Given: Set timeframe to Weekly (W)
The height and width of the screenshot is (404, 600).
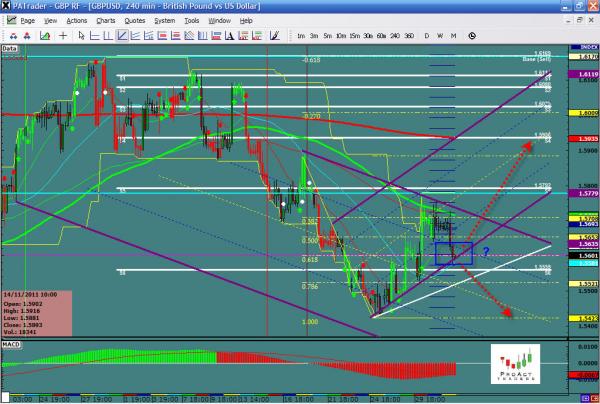Looking at the screenshot, I should coord(440,36).
